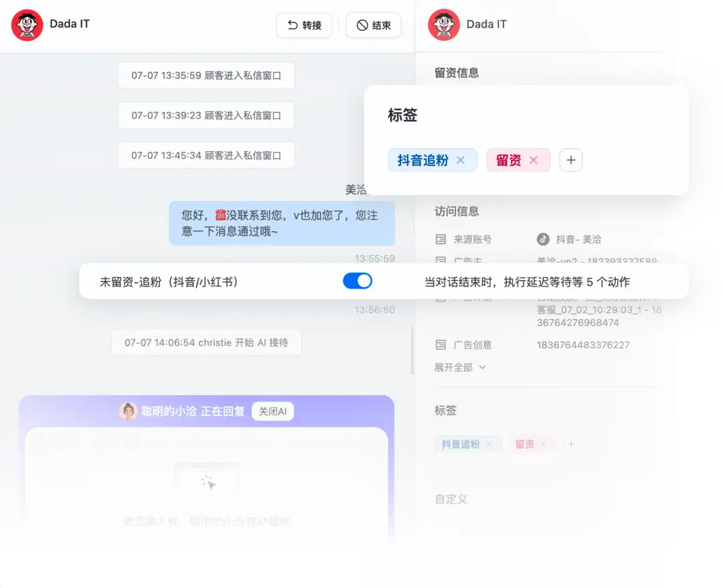Click the 当对话结束时 rule description text
This screenshot has height=588, width=723.
tap(527, 282)
